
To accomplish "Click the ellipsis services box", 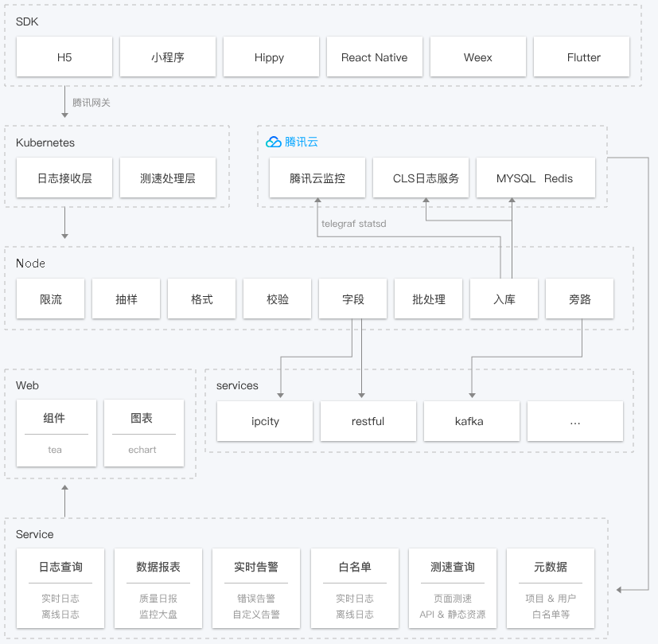I will (x=575, y=421).
